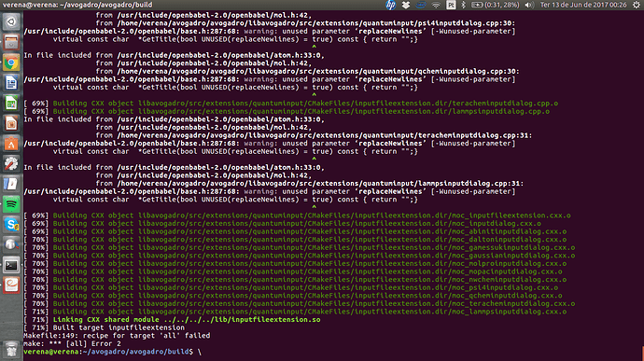Launch Google Chrome from the dock
The image size is (644, 361).
[11, 62]
